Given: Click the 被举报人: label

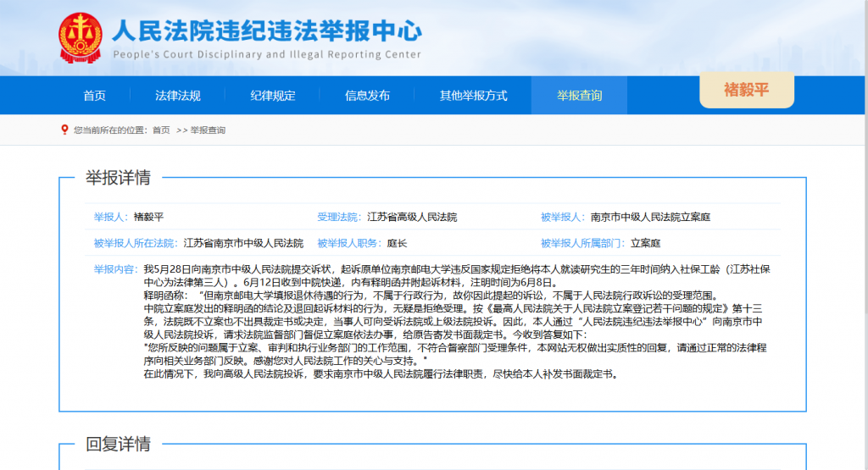Looking at the screenshot, I should (563, 218).
